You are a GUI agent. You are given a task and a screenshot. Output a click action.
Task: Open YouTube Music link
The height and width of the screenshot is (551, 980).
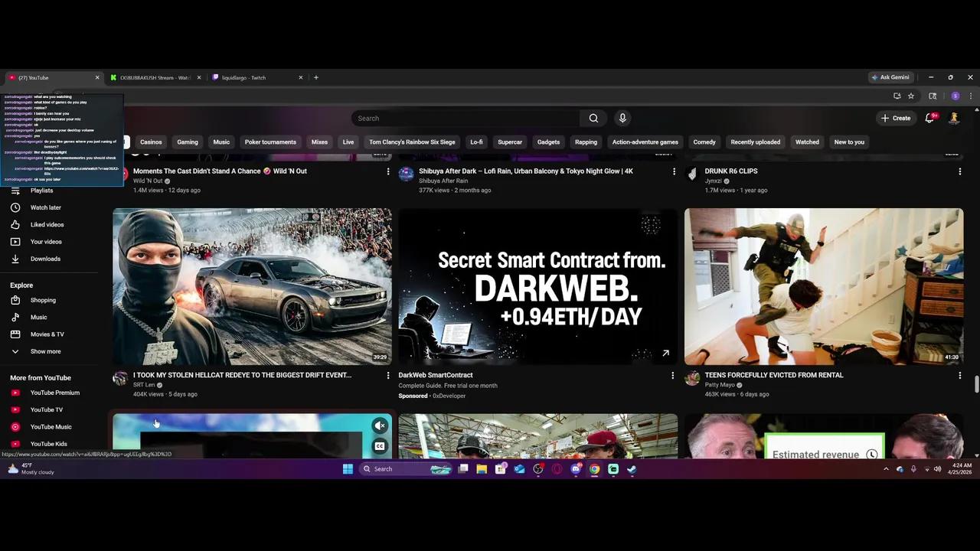pos(51,427)
